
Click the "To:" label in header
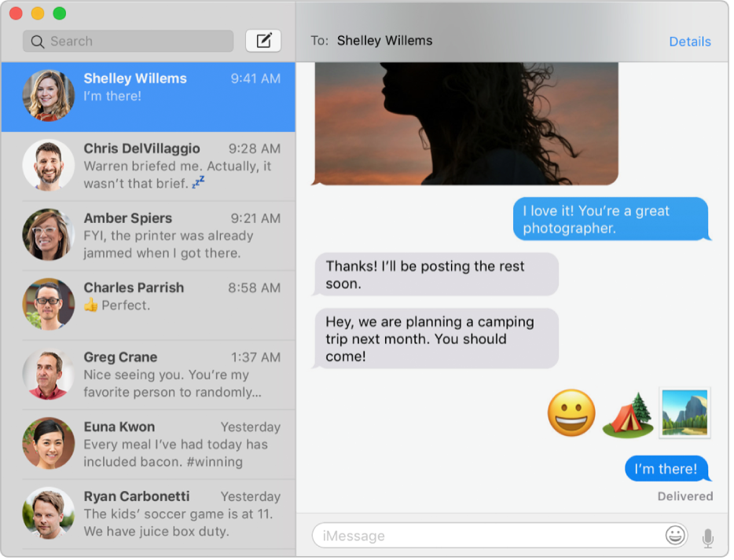click(x=319, y=41)
